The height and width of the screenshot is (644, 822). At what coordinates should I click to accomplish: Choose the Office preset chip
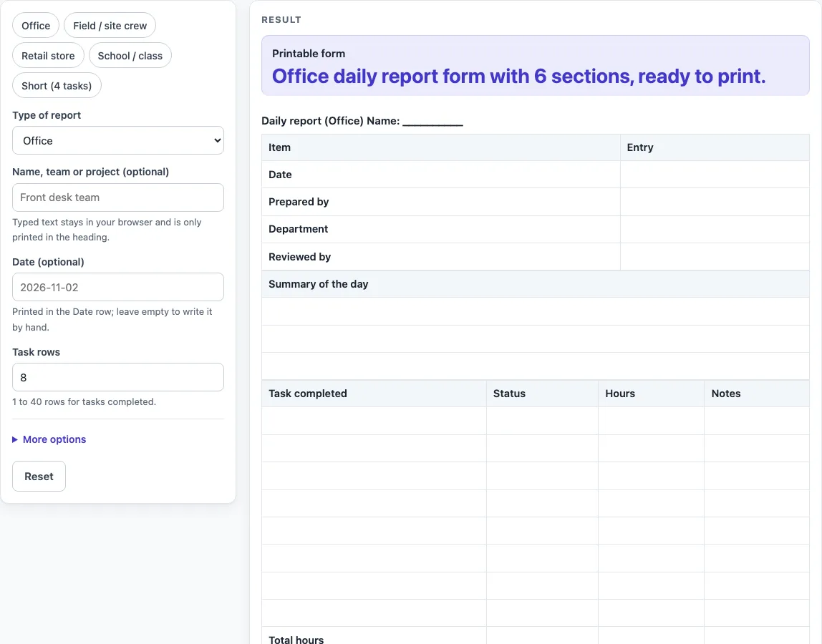[36, 26]
